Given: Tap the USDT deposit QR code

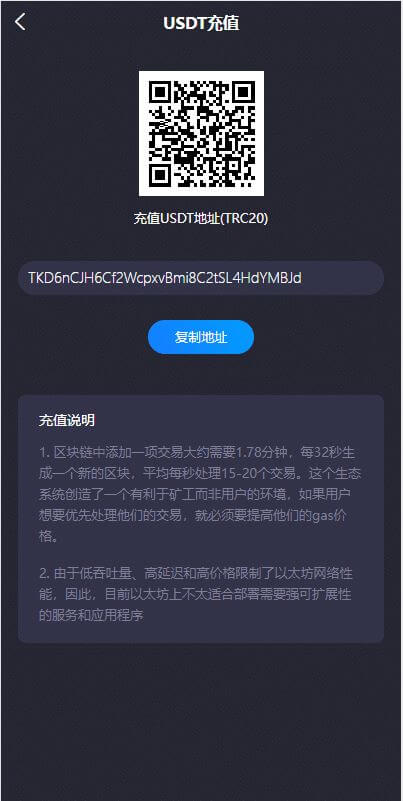Looking at the screenshot, I should click(201, 133).
